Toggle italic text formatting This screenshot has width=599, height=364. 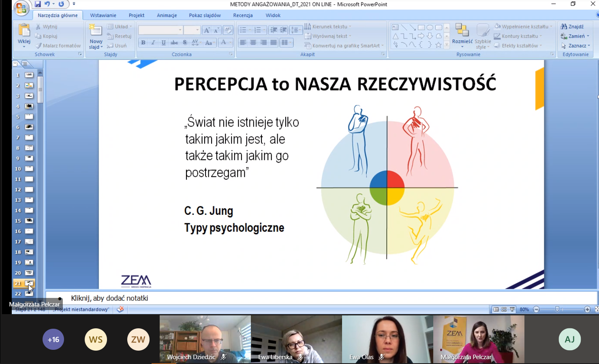tap(153, 43)
